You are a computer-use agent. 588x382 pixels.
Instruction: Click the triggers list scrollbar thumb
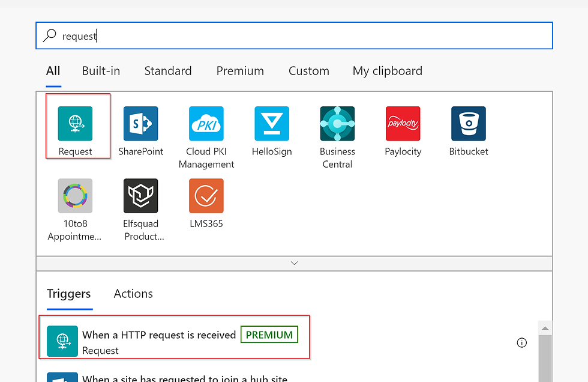coord(545,359)
